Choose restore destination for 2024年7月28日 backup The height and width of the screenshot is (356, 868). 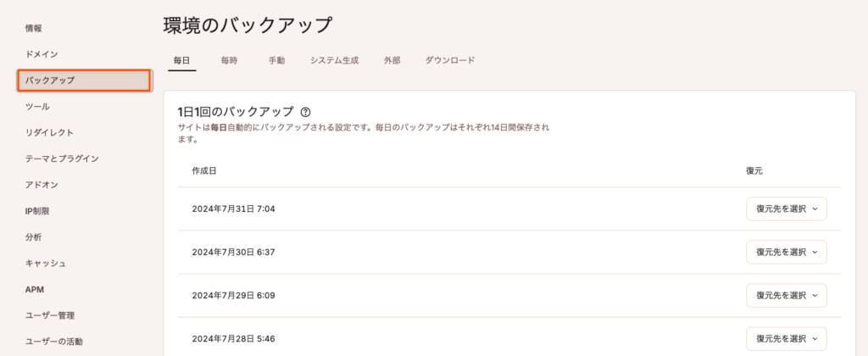click(786, 339)
